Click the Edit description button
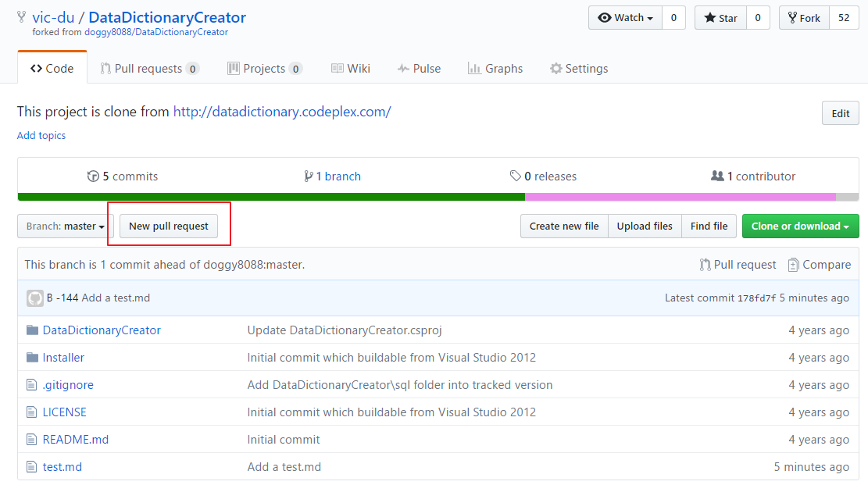 tap(841, 113)
